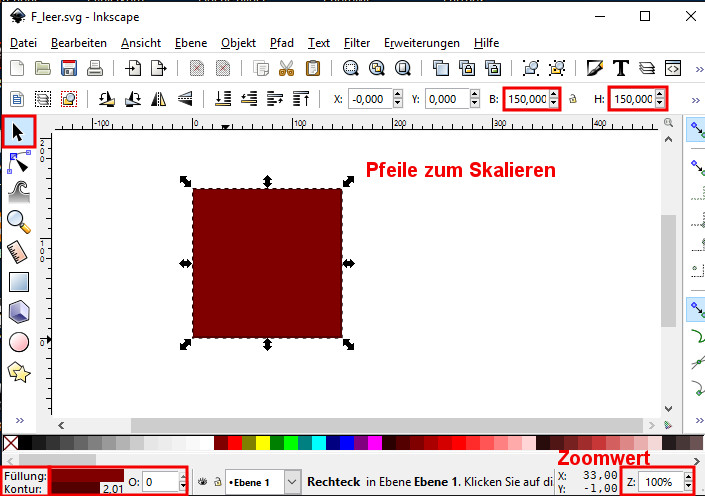Toggle lock of layer Ebene 1
Viewport: 705px width, 496px height.
click(x=218, y=482)
